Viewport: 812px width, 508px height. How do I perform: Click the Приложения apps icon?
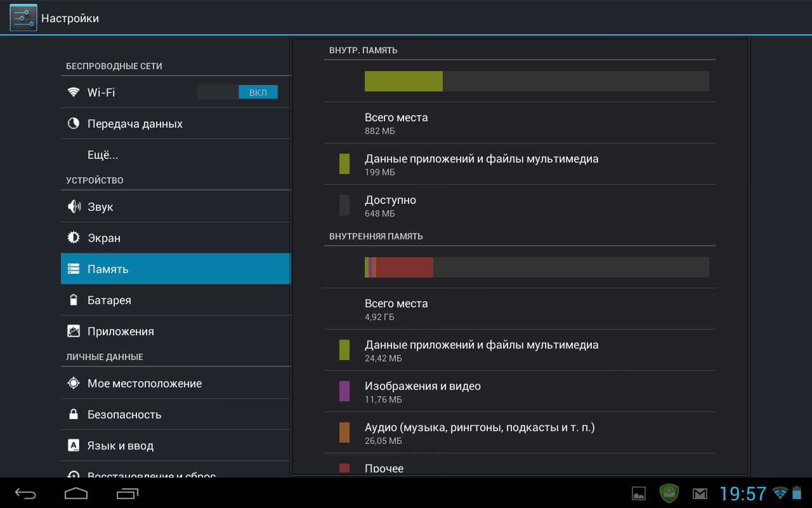[74, 331]
